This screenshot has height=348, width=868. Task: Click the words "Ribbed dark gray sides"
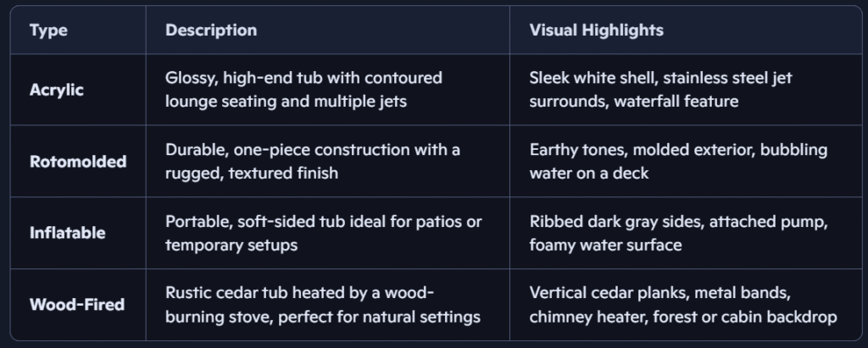click(605, 222)
